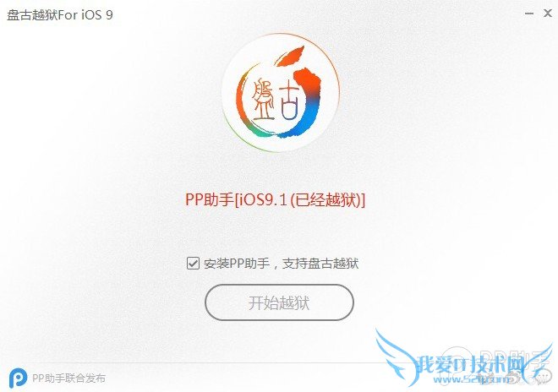Minimize the Pangu jailbreak window

point(529,14)
